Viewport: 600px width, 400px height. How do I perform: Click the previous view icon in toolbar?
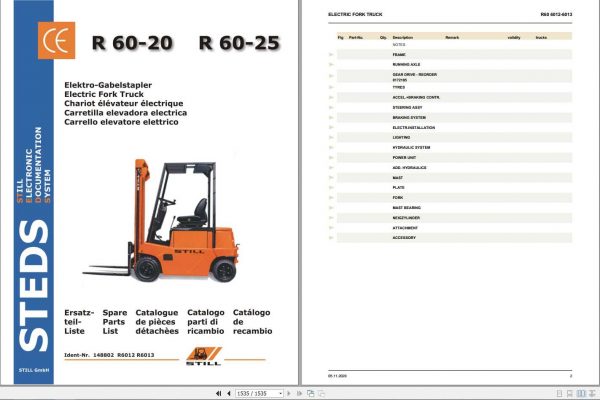click(311, 393)
